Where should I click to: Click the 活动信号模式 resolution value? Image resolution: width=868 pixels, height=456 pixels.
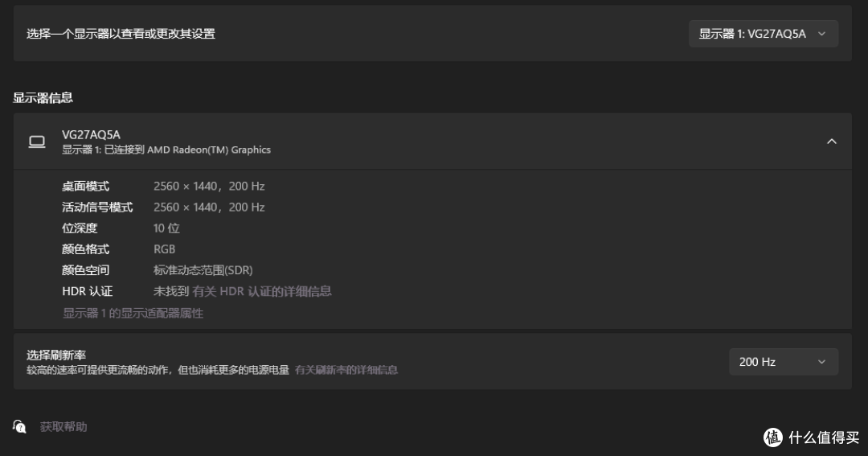[x=209, y=207]
